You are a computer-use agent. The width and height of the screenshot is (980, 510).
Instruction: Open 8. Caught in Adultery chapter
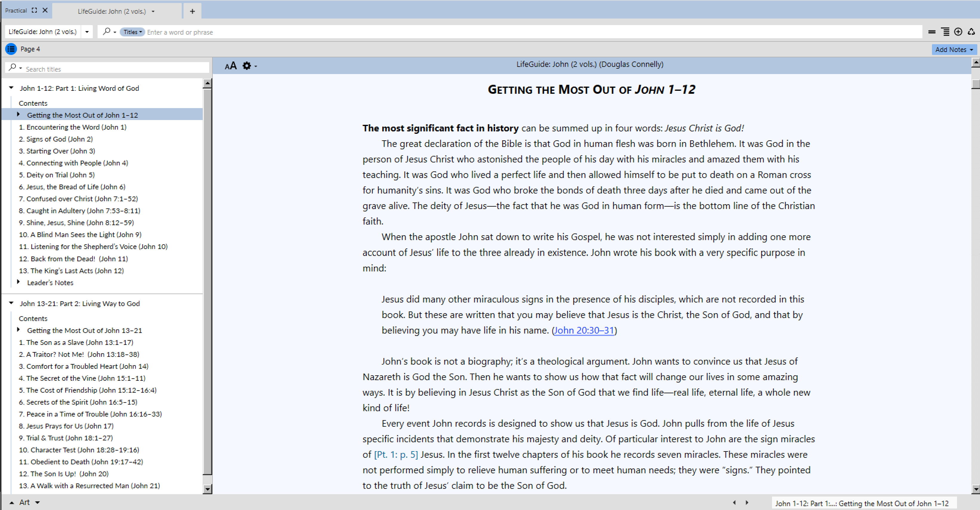(x=79, y=211)
